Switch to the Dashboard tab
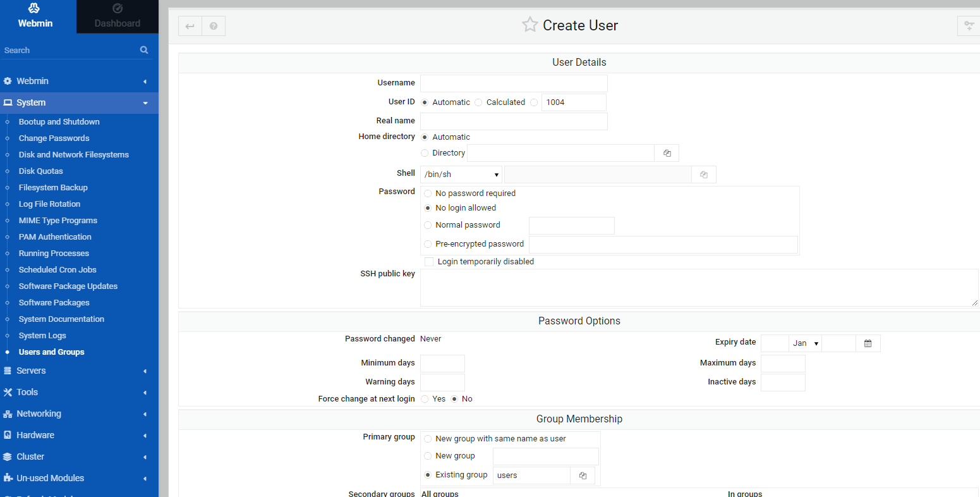 [x=118, y=16]
